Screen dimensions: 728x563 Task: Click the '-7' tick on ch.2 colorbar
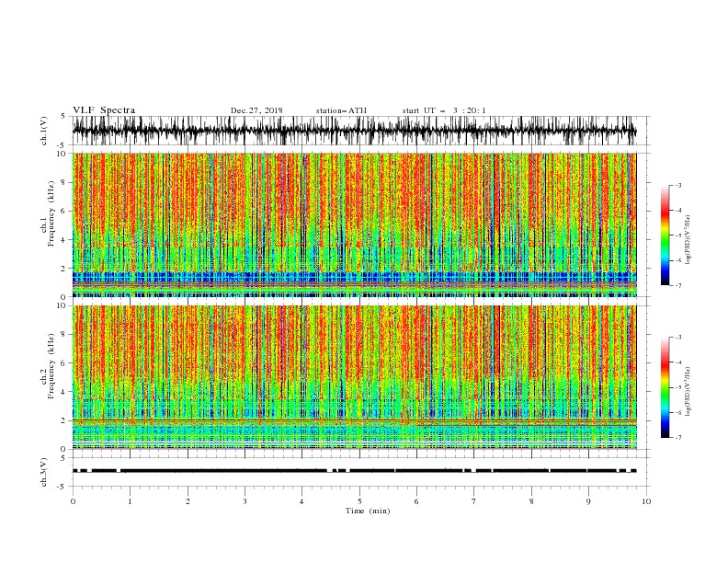click(677, 437)
